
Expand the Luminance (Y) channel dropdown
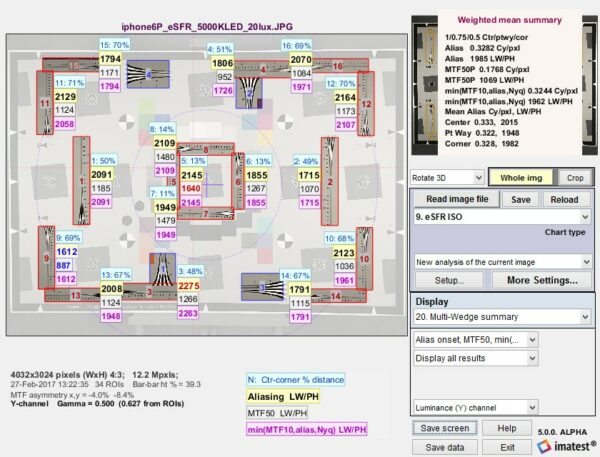[x=475, y=408]
